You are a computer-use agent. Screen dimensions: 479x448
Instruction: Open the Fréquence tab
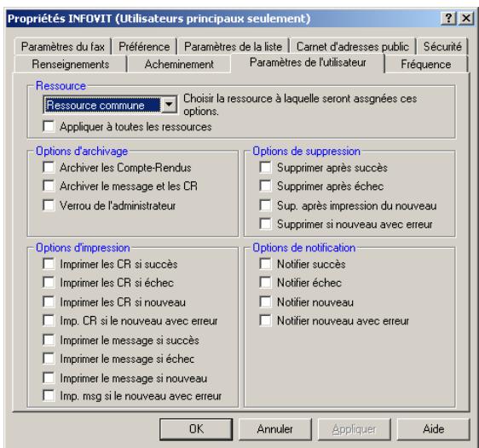point(426,64)
